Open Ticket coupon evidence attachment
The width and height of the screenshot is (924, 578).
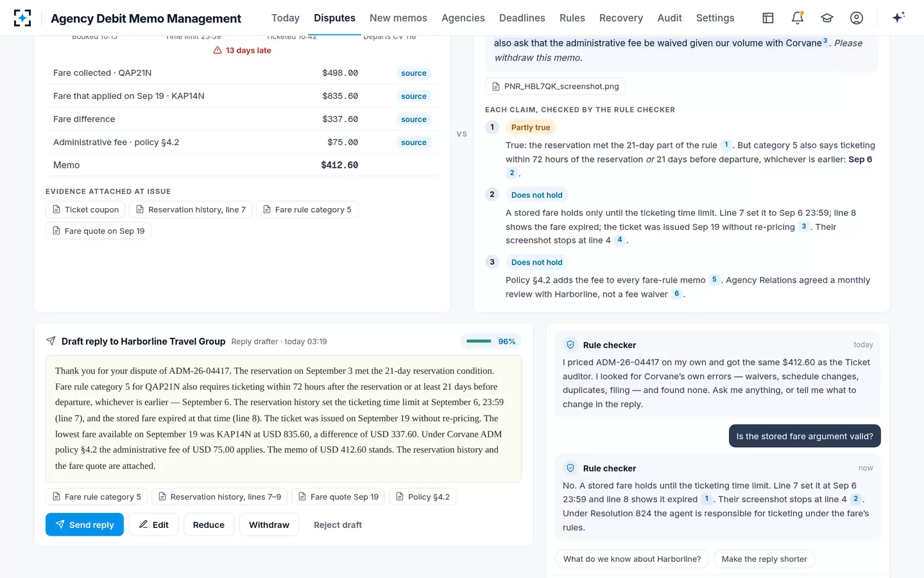[85, 209]
